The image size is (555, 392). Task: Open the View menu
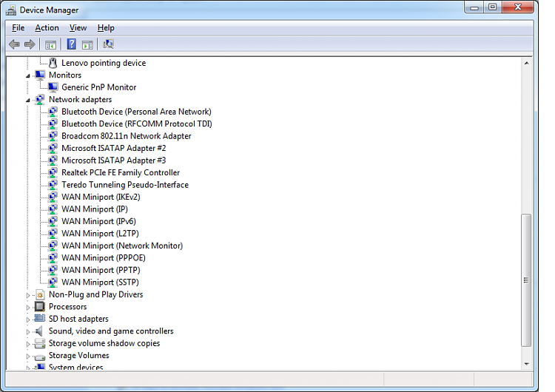[78, 27]
